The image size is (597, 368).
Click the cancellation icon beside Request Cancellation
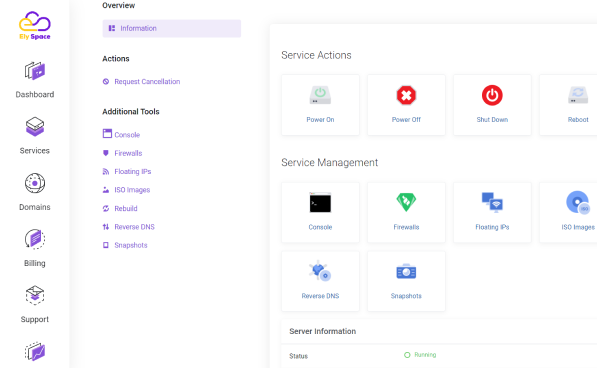pos(106,81)
